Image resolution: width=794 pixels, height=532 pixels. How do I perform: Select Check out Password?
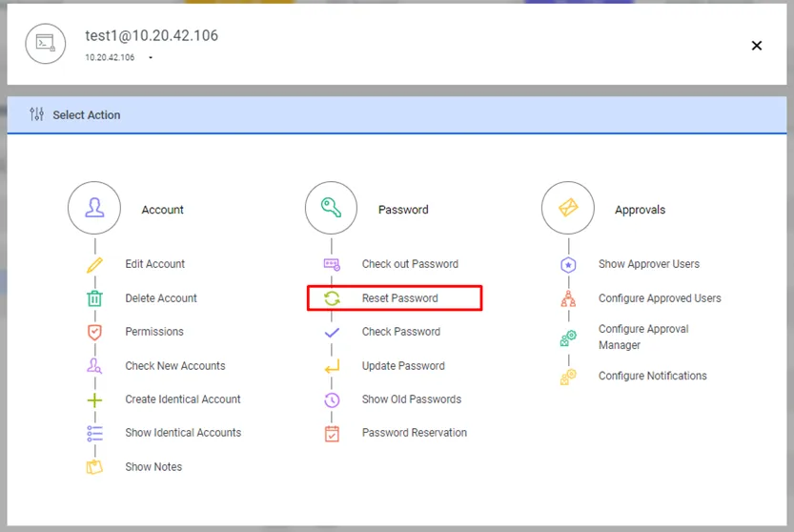pos(410,264)
